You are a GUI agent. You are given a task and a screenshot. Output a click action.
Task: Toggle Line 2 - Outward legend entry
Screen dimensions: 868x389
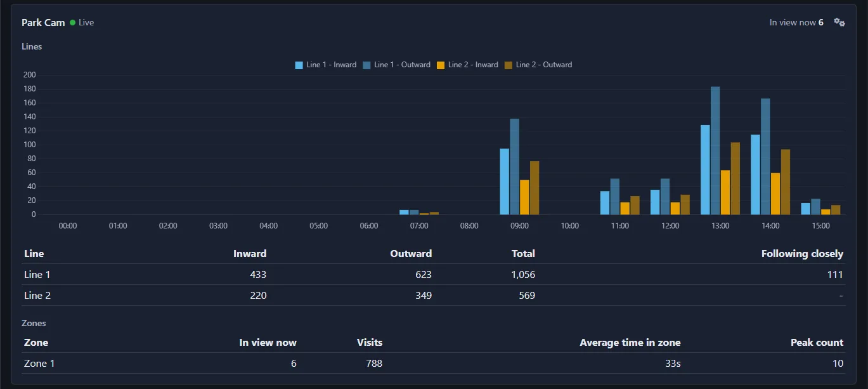pos(538,65)
